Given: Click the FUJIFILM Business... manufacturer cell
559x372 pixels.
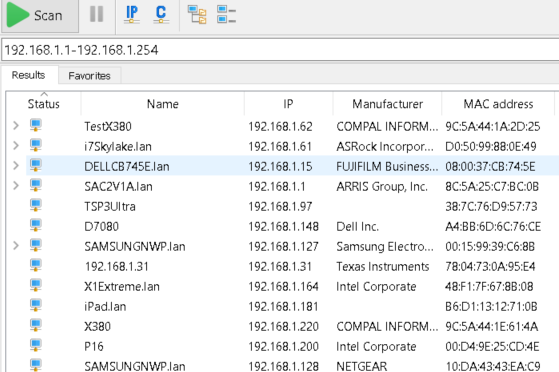Looking at the screenshot, I should (387, 167).
